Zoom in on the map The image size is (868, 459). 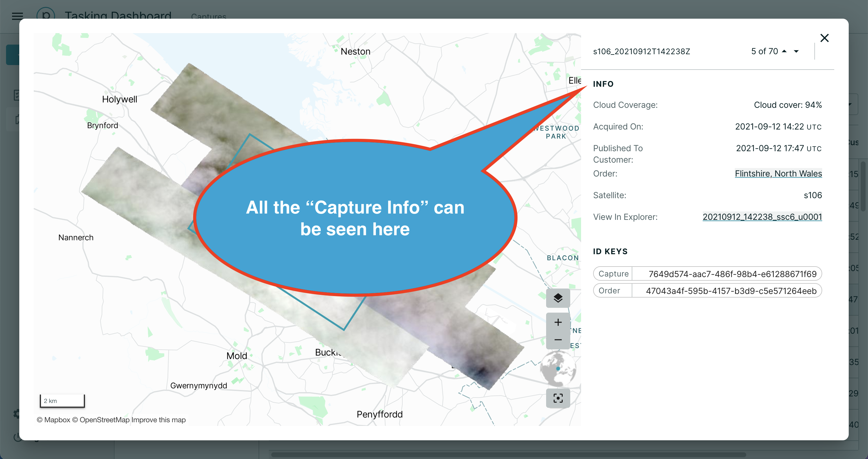(x=558, y=322)
